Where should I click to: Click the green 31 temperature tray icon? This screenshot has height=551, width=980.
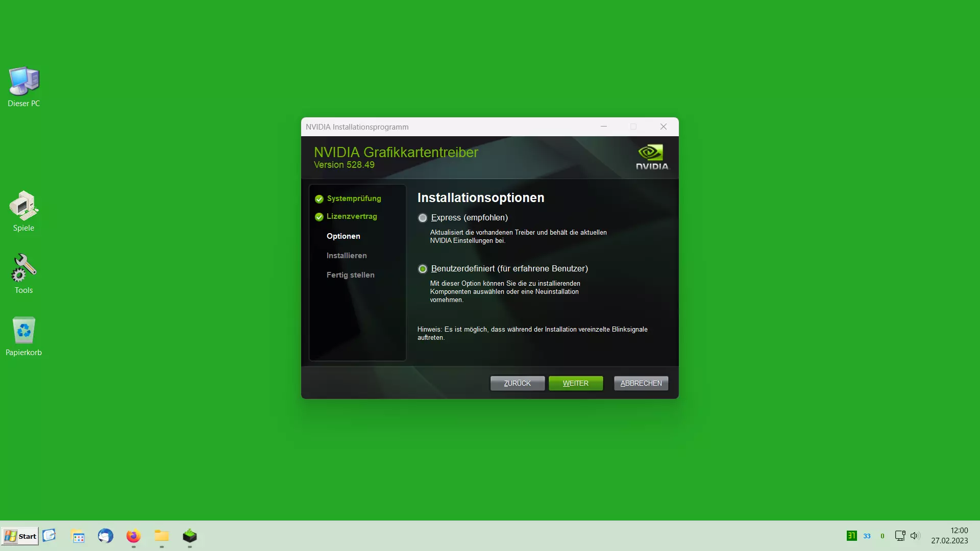pos(851,536)
